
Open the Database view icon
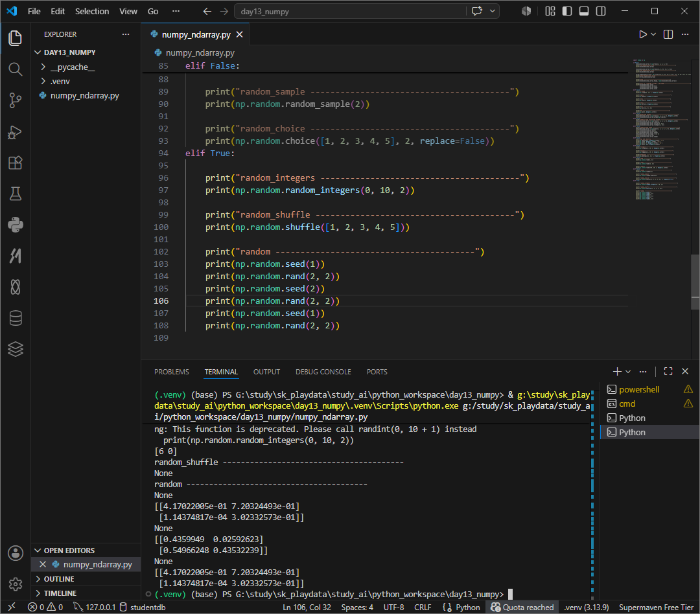pyautogui.click(x=15, y=318)
